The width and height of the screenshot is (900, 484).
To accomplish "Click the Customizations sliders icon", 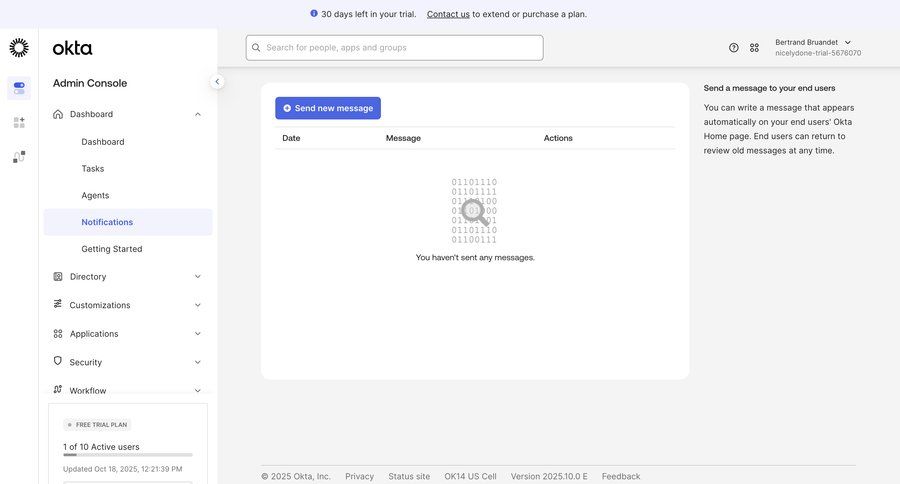I will [x=58, y=304].
